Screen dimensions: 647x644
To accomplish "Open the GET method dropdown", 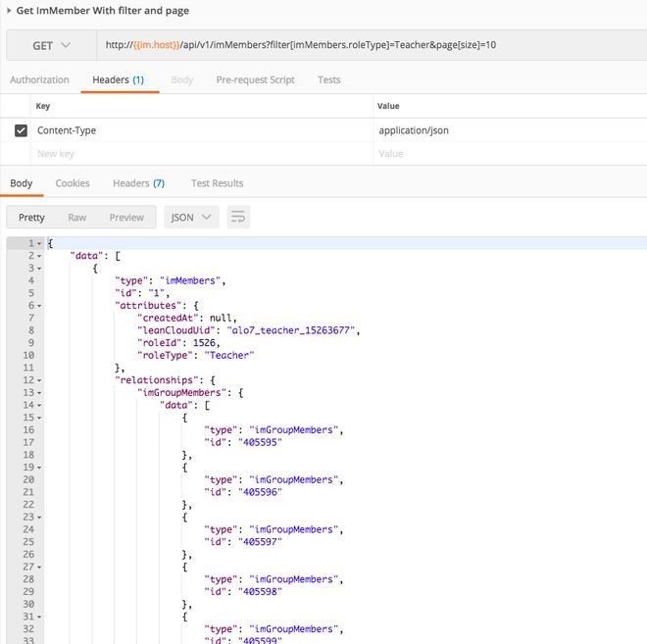I will click(52, 45).
